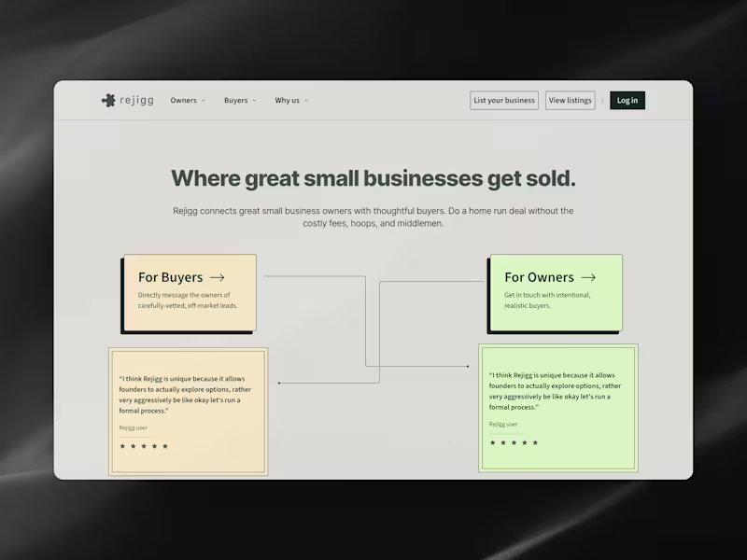Screen dimensions: 747x560
Task: Click the rejigg wordmark in header
Action: tap(136, 100)
